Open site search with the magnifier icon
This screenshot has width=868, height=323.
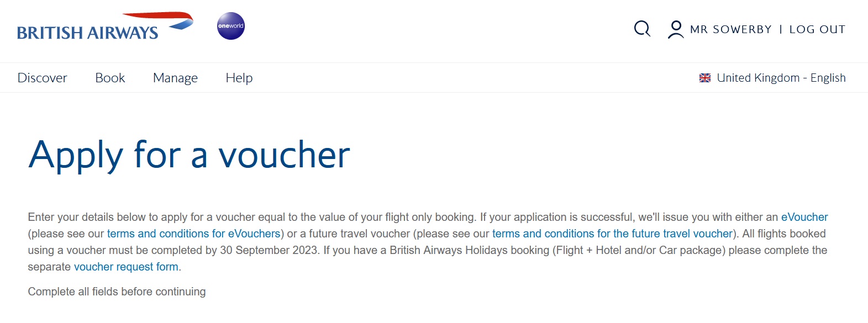tap(642, 29)
